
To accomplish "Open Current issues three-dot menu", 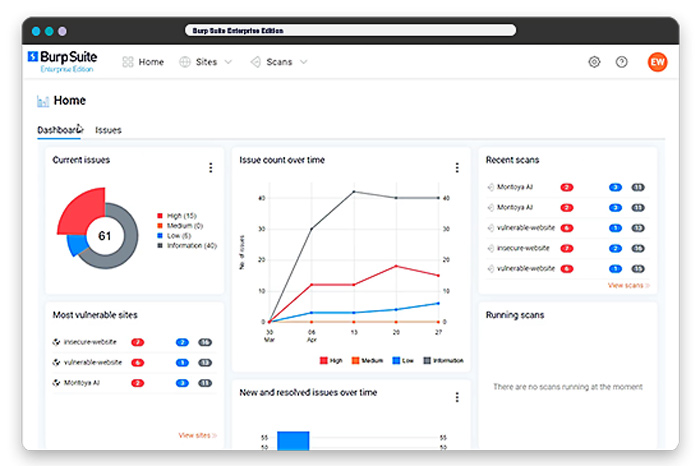I will [x=211, y=168].
